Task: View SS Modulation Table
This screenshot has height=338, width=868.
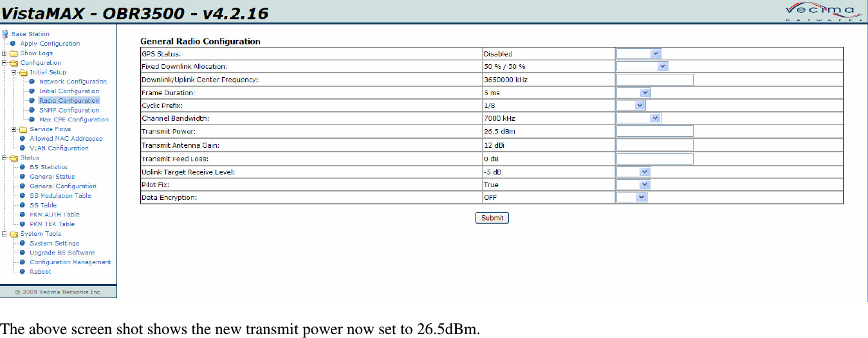Action: 60,196
